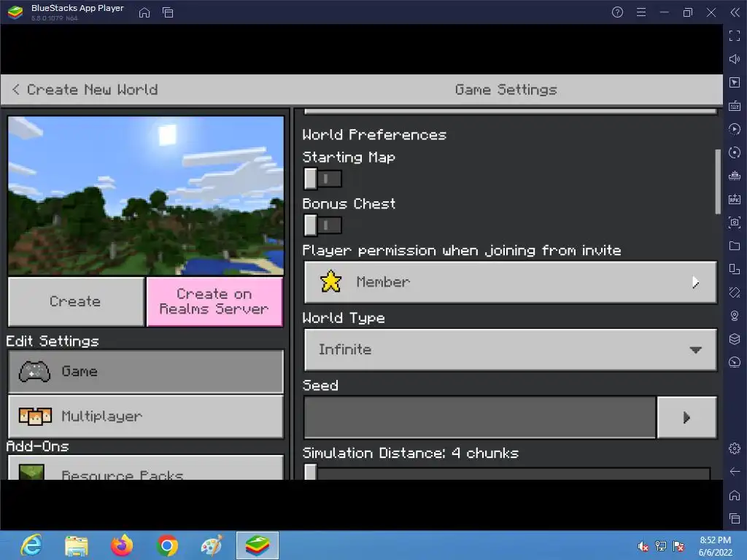The height and width of the screenshot is (560, 747).
Task: Open Paint from taskbar
Action: tap(212, 545)
